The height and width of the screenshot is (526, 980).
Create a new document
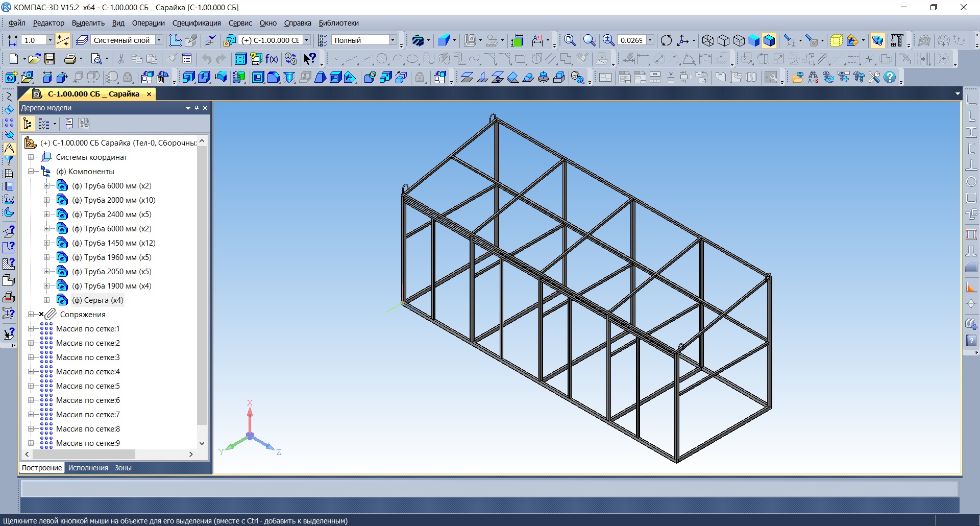[x=13, y=59]
